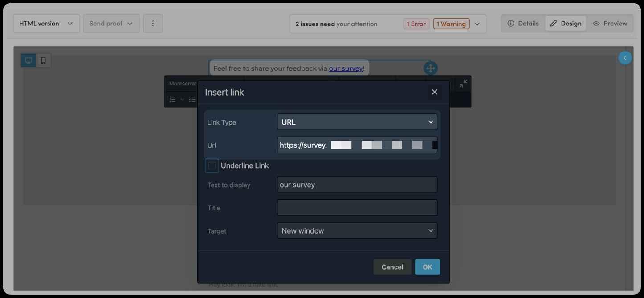Open the Target dropdown showing New window
This screenshot has height=298, width=644.
[357, 230]
